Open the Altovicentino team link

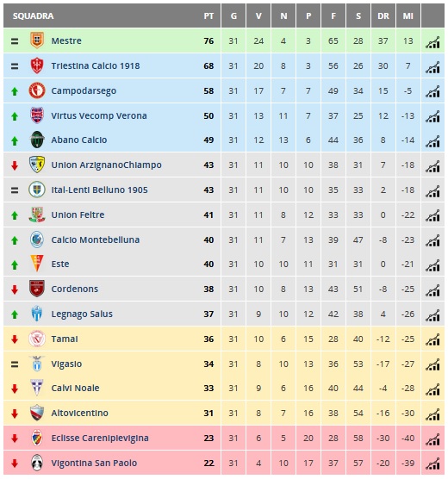click(80, 413)
